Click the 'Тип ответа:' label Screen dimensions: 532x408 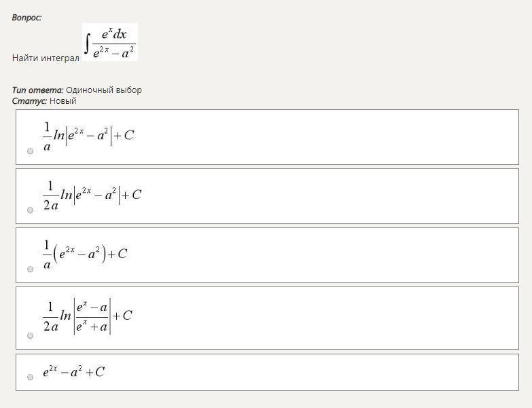[x=37, y=90]
